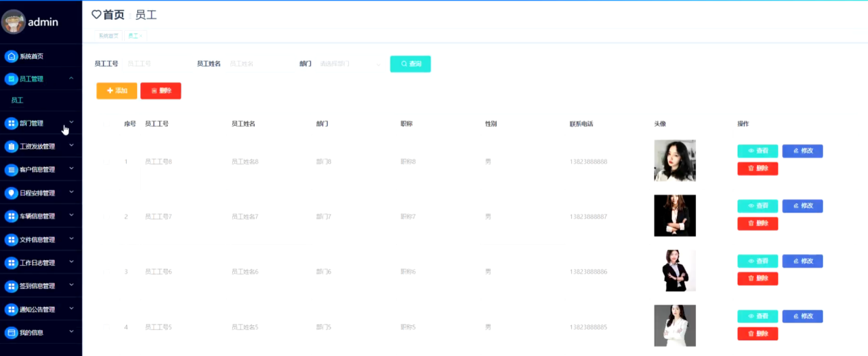Expand 部门管理 with its chevron
This screenshot has width=868, height=356.
tap(71, 123)
